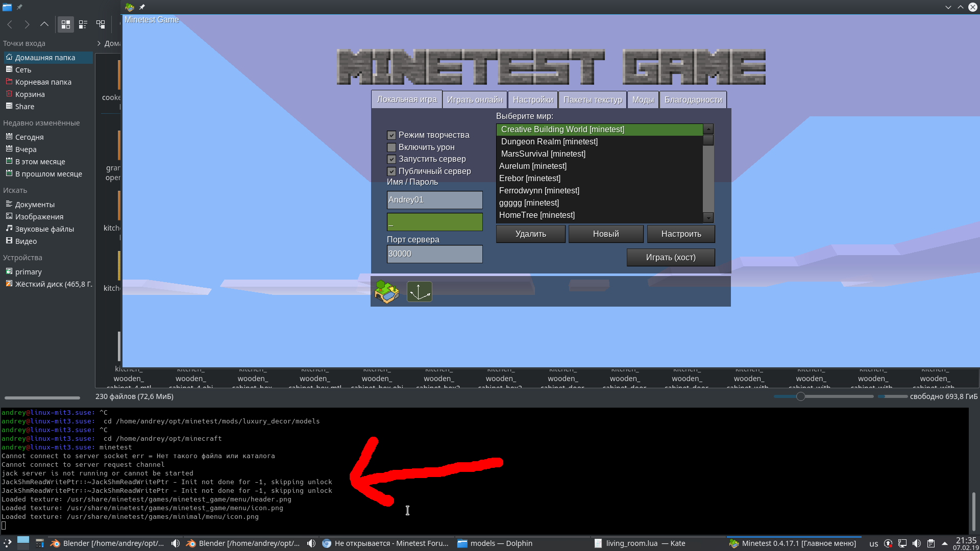This screenshot has width=980, height=551.
Task: Open the updates notifier tray icon
Action: [888, 543]
